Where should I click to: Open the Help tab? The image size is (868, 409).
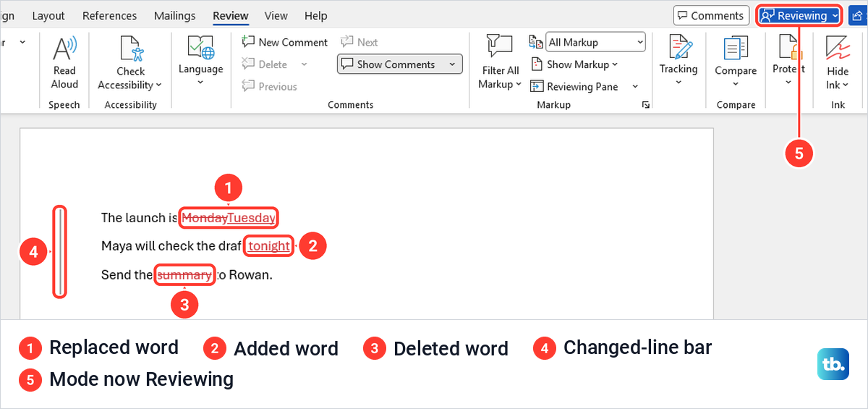point(315,15)
